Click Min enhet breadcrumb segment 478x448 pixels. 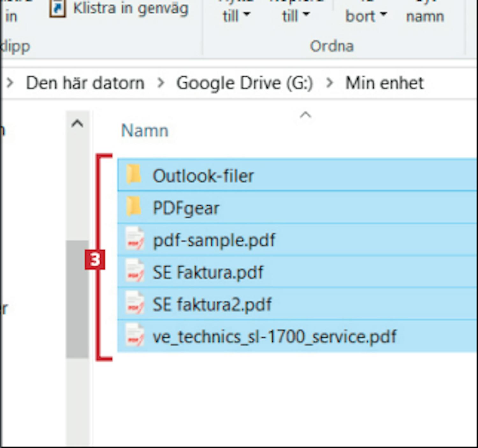[x=384, y=83]
